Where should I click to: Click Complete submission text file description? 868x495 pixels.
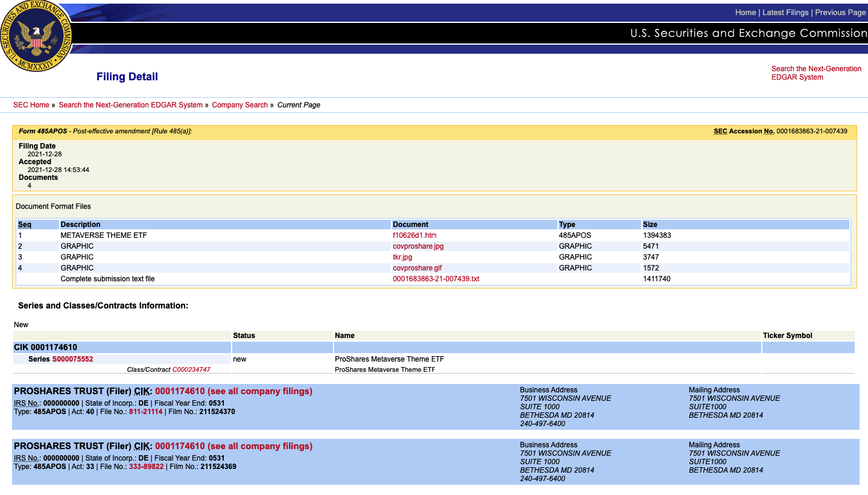pyautogui.click(x=108, y=279)
